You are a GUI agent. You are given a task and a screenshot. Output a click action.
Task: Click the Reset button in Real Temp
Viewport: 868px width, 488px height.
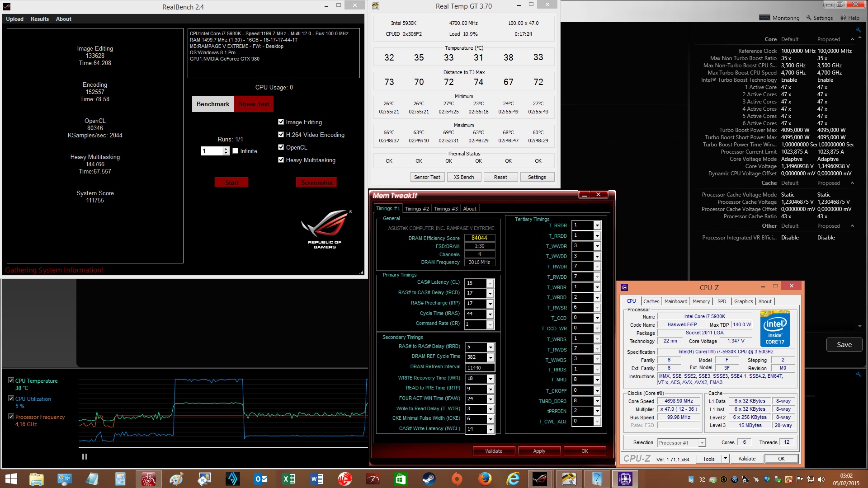500,177
